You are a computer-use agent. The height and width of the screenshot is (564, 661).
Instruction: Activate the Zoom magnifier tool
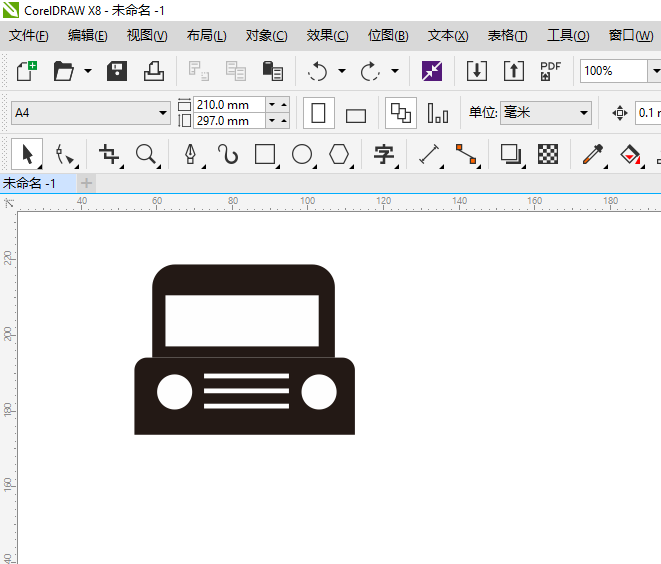pos(146,154)
